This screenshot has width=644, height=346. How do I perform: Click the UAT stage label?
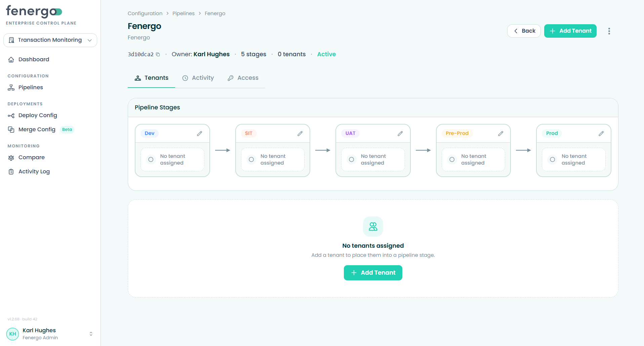350,133
